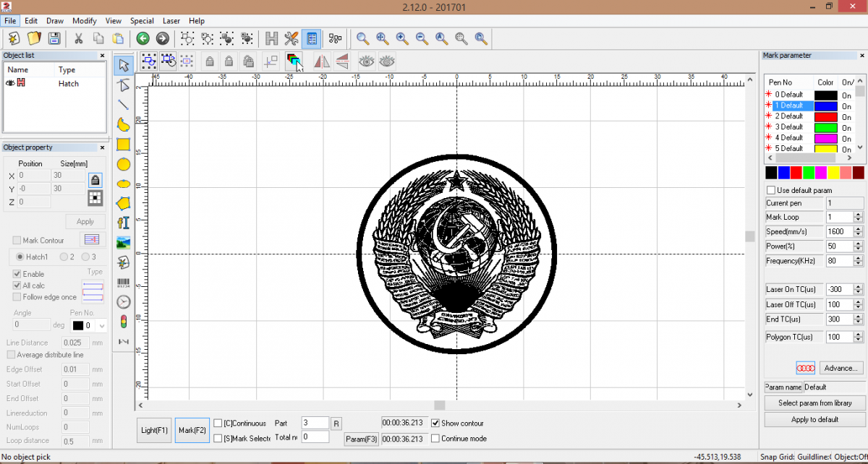Select the Circle drawing tool

coord(124,164)
